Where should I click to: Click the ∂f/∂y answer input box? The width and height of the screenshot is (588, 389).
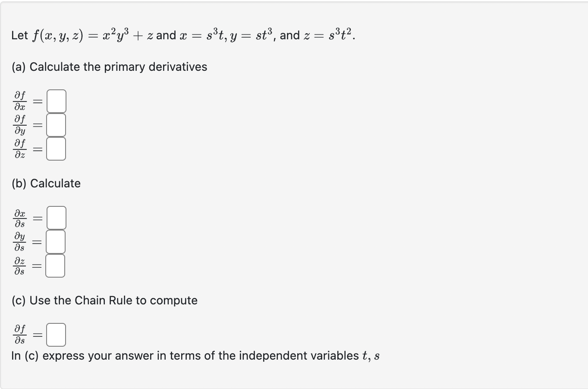[x=56, y=124]
